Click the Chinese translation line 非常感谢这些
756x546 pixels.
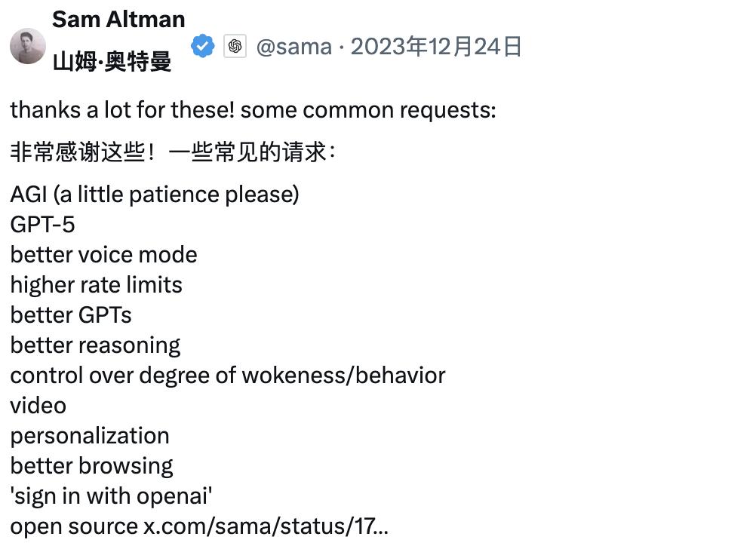tap(172, 152)
